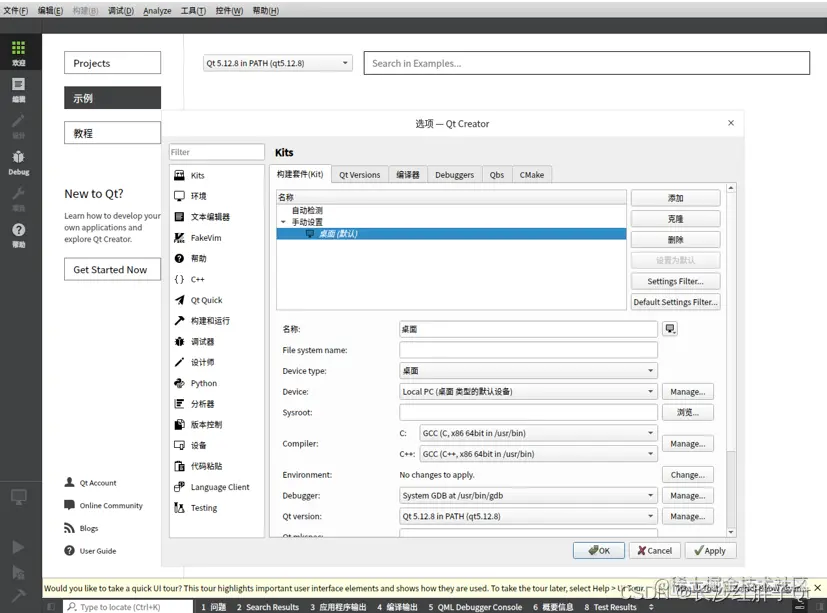
Task: Click the 添加 button
Action: click(x=676, y=198)
